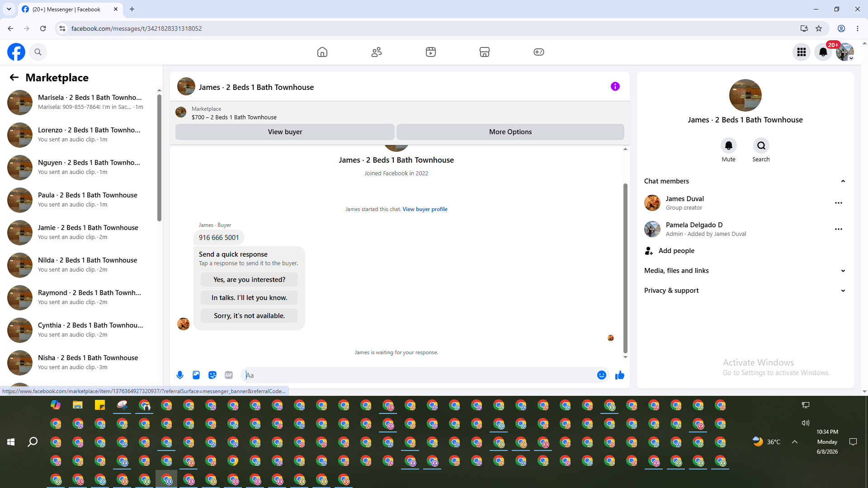The image size is (868, 488).
Task: Open the notifications bell
Action: pyautogui.click(x=823, y=52)
